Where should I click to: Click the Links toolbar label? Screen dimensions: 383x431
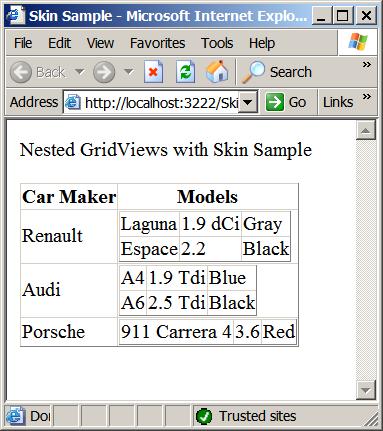tap(338, 102)
